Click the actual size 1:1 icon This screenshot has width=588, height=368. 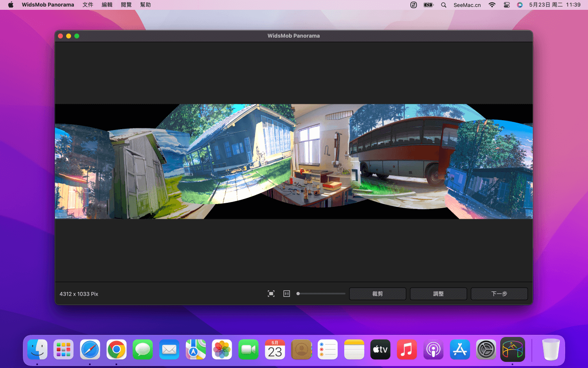coord(287,294)
